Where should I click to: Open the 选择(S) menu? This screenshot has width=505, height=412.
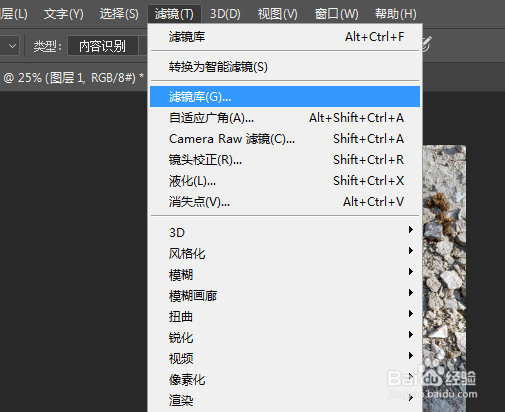pos(119,14)
